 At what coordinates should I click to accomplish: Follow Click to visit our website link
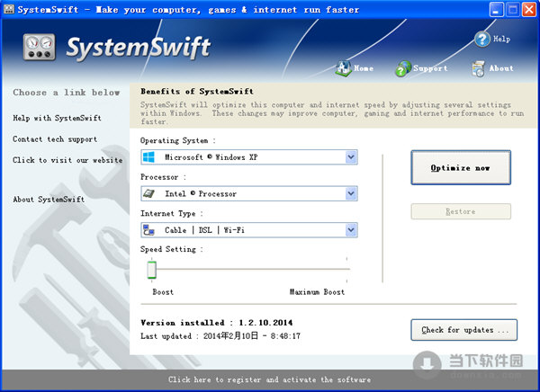(67, 160)
